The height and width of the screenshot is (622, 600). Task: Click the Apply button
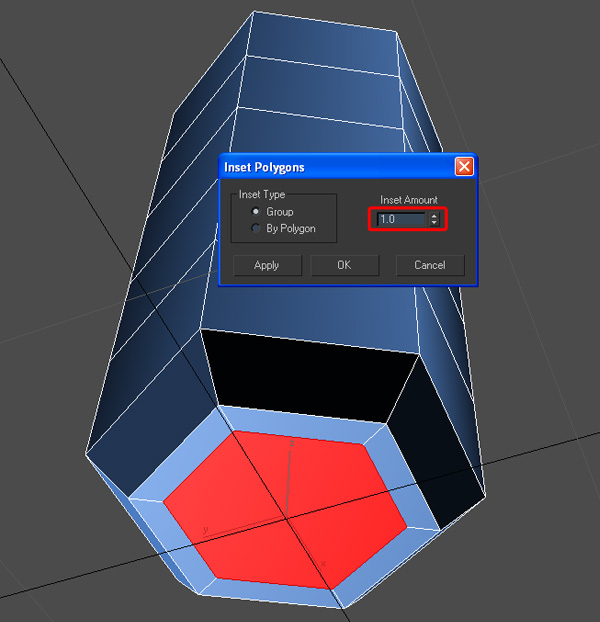(267, 265)
